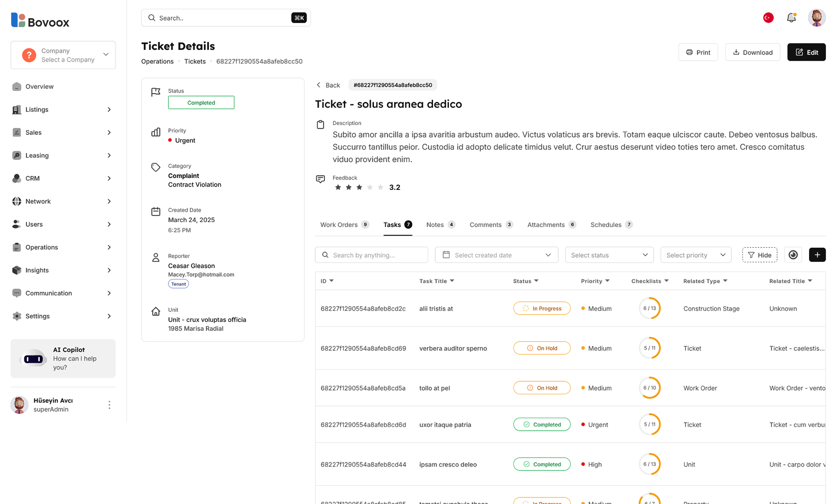Click the circular view icon beside Hide
Viewport: 840px width, 504px height.
(x=793, y=255)
